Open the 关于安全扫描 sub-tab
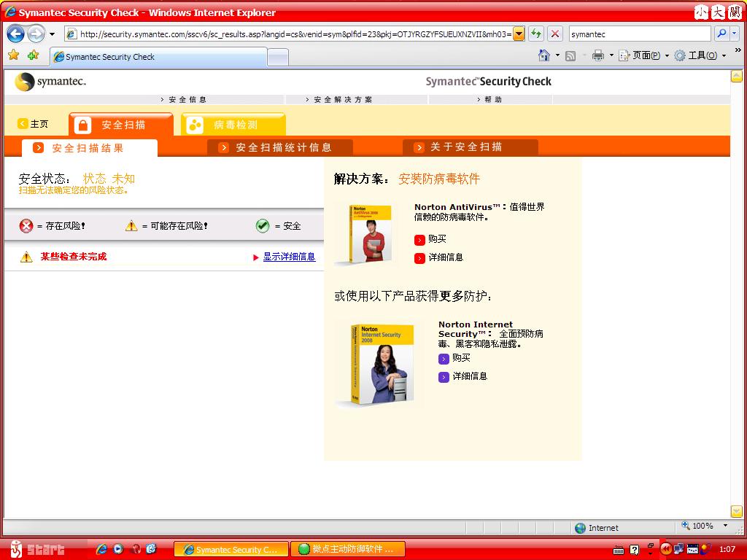 (x=471, y=147)
